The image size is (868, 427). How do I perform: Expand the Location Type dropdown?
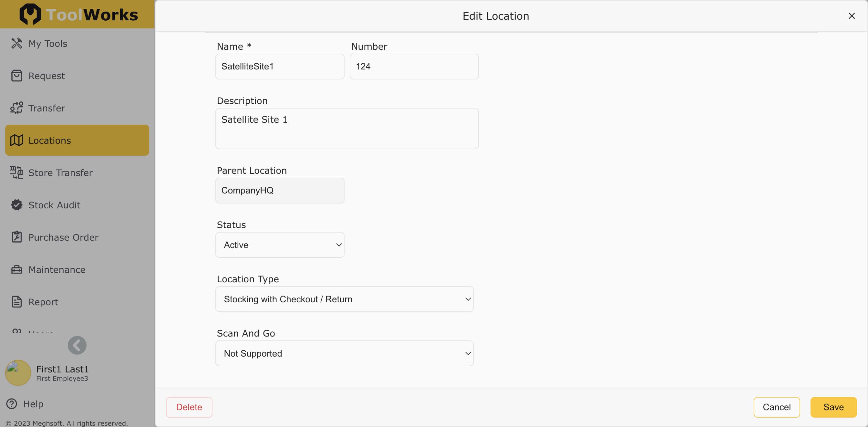[344, 299]
